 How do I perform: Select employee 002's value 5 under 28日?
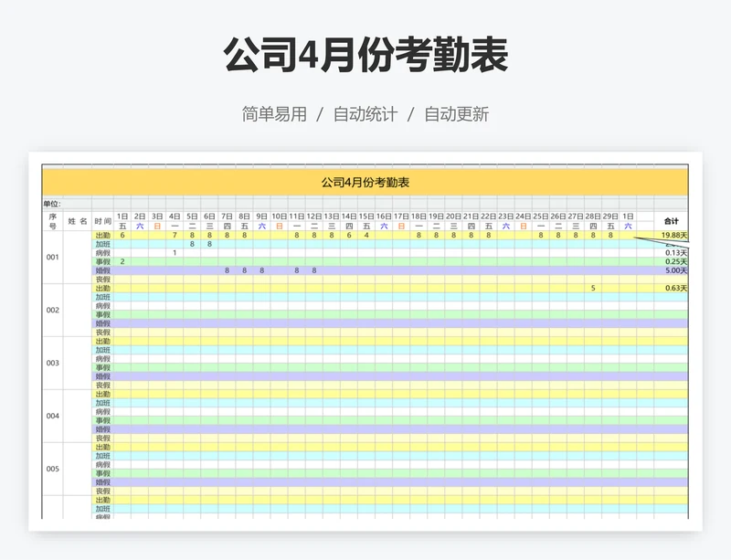point(593,288)
